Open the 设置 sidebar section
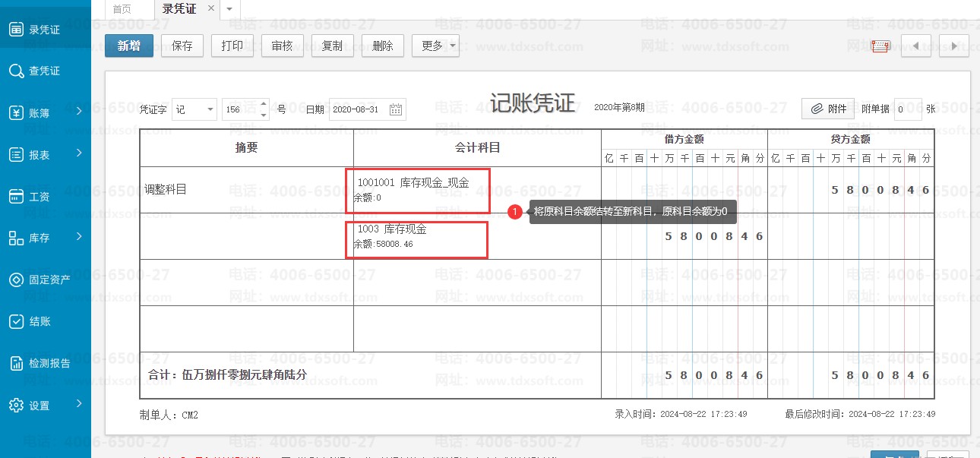The width and height of the screenshot is (980, 458). point(45,405)
